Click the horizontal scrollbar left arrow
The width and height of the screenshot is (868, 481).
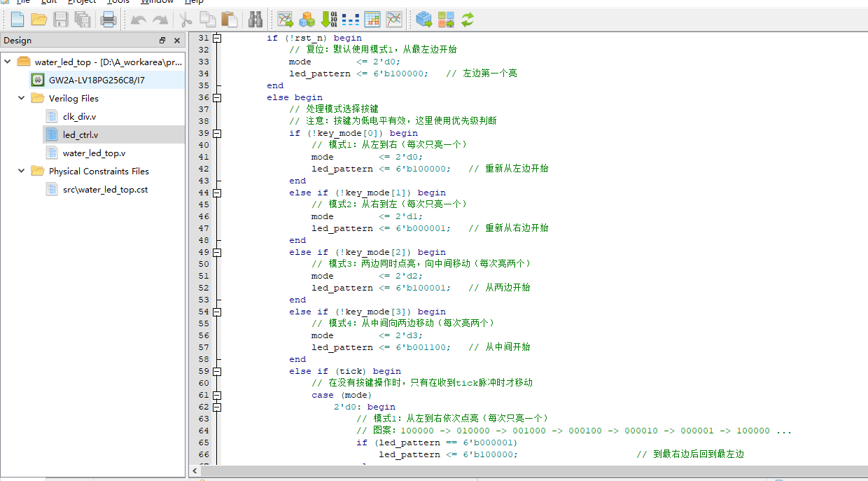click(x=195, y=472)
